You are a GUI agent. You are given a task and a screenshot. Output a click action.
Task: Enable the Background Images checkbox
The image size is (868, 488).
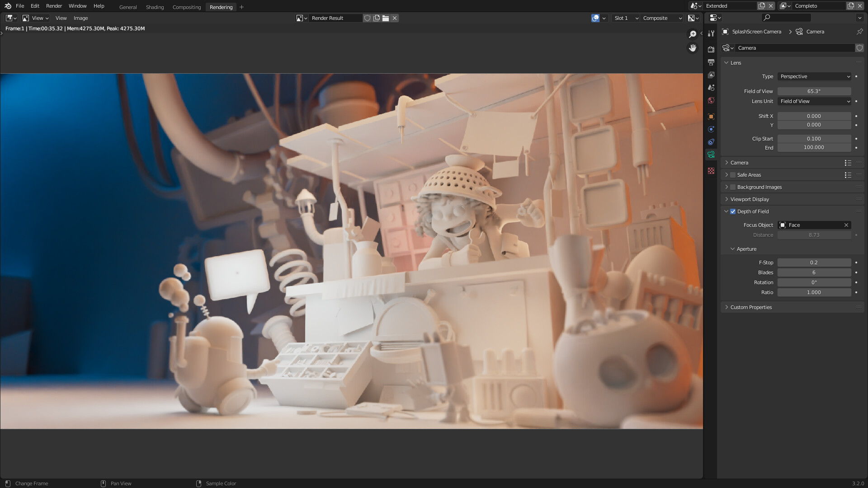(733, 187)
